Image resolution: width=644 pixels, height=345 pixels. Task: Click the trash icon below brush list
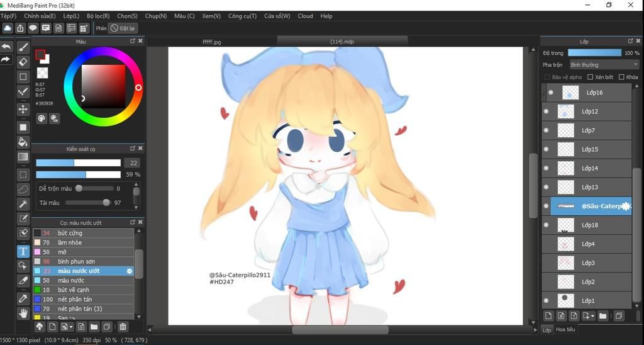click(123, 327)
